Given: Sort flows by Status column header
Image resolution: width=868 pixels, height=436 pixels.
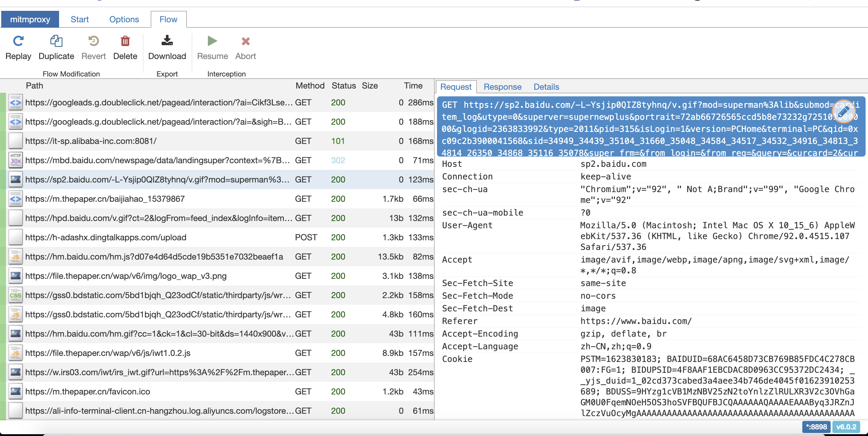Looking at the screenshot, I should tap(343, 86).
